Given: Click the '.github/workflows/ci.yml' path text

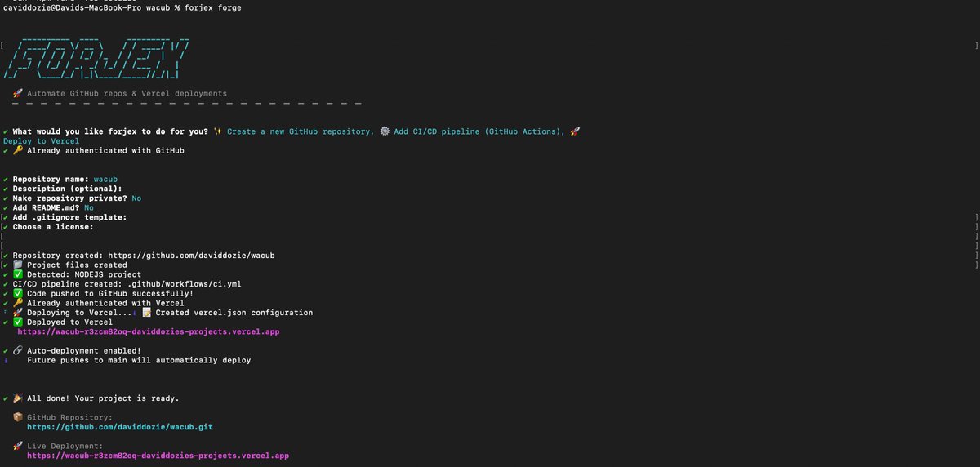Looking at the screenshot, I should click(x=185, y=284).
